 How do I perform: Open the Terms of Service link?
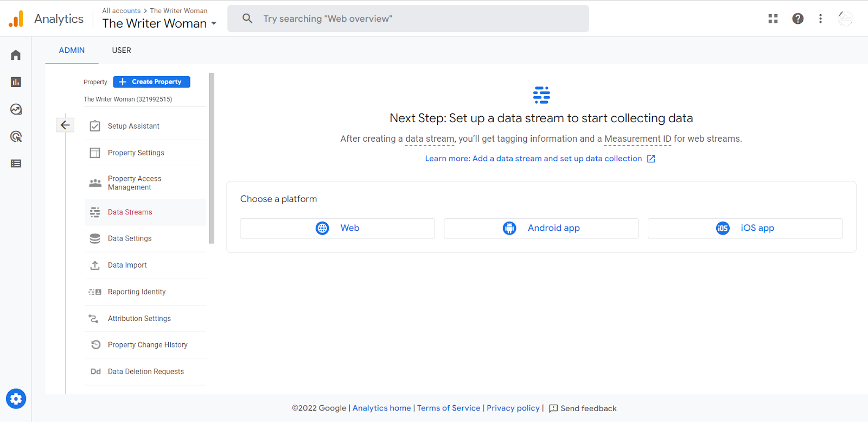point(449,408)
